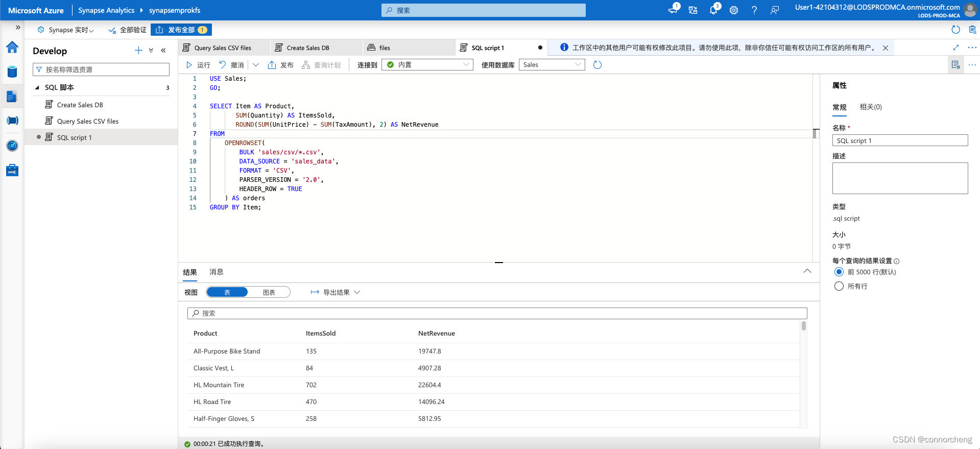Click the refresh icon in top bar
The height and width of the screenshot is (449, 980).
point(956,30)
